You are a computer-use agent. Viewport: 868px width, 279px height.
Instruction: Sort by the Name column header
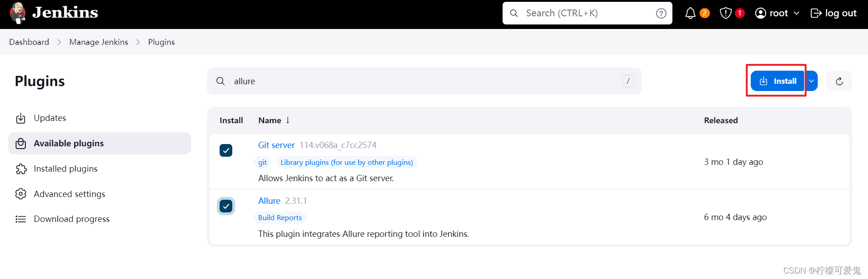coord(274,120)
